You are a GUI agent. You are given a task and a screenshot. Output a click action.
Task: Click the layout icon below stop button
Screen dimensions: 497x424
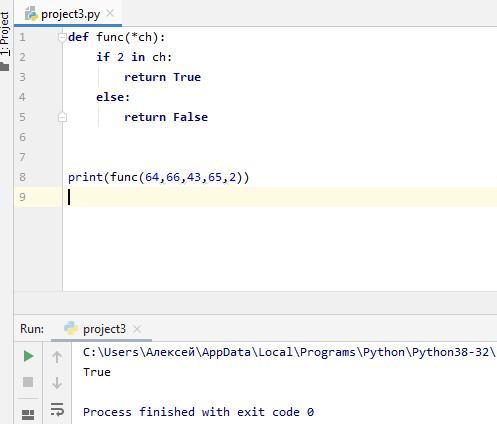[28, 414]
